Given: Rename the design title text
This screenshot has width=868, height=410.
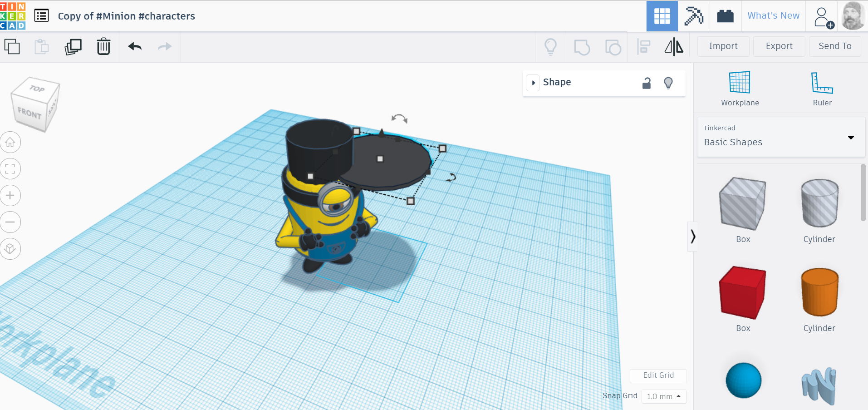Looking at the screenshot, I should pyautogui.click(x=127, y=16).
